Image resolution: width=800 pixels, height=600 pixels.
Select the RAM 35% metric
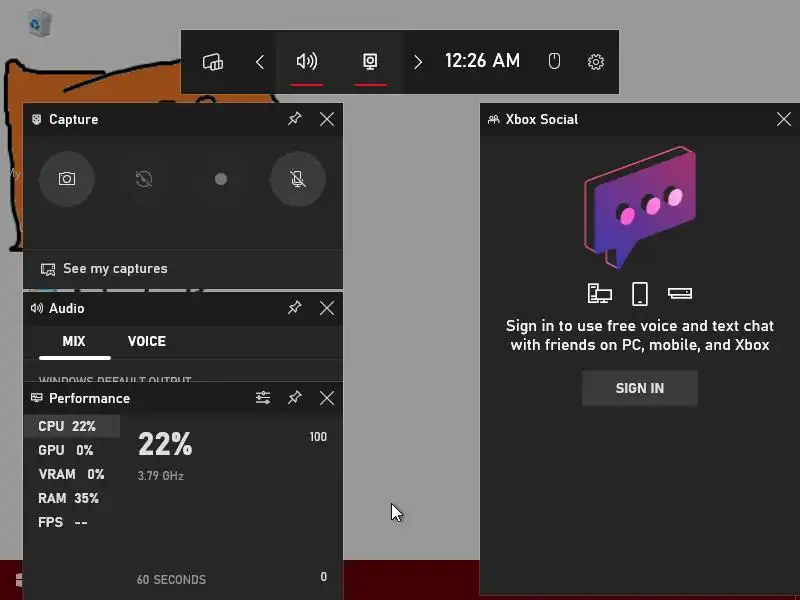[68, 498]
